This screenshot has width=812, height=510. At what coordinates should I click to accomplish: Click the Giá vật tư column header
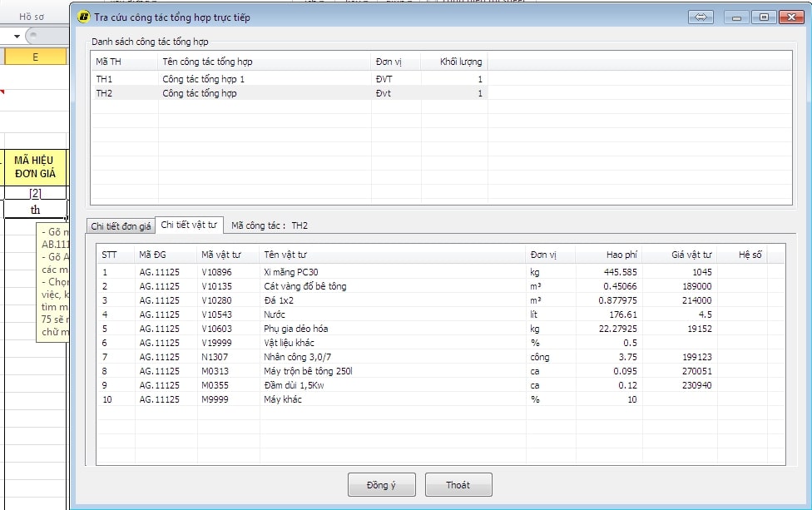click(691, 255)
